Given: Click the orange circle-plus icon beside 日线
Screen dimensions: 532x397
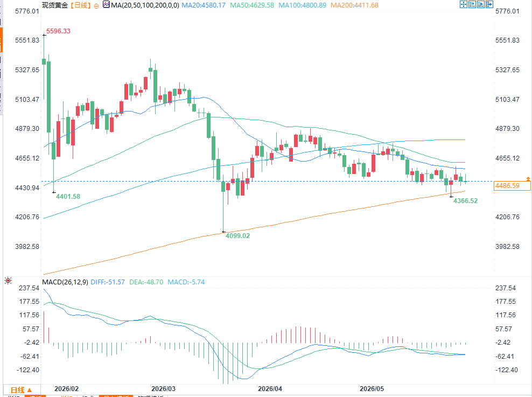Looking at the screenshot, I should pos(96,6).
